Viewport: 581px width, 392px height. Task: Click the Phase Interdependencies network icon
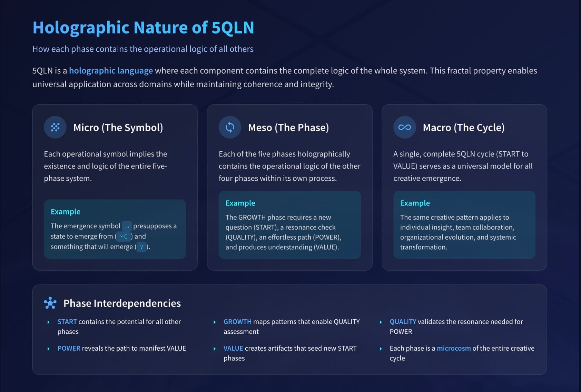click(x=50, y=303)
